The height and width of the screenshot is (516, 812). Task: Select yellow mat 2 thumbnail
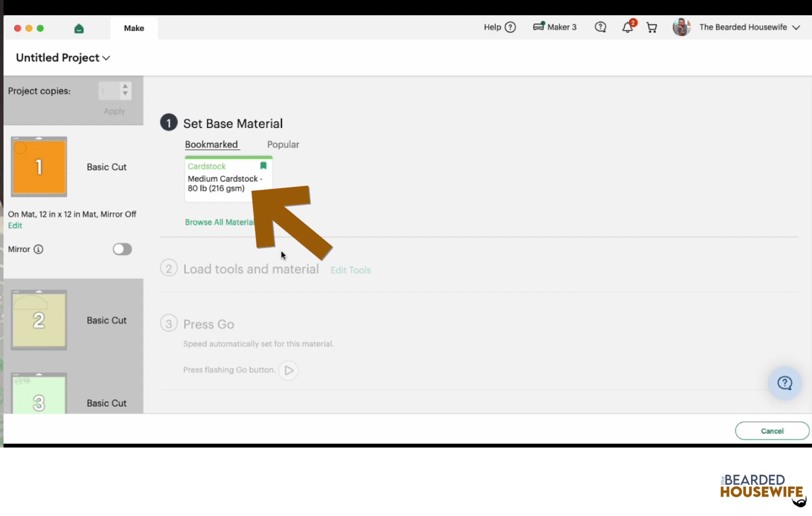click(39, 320)
